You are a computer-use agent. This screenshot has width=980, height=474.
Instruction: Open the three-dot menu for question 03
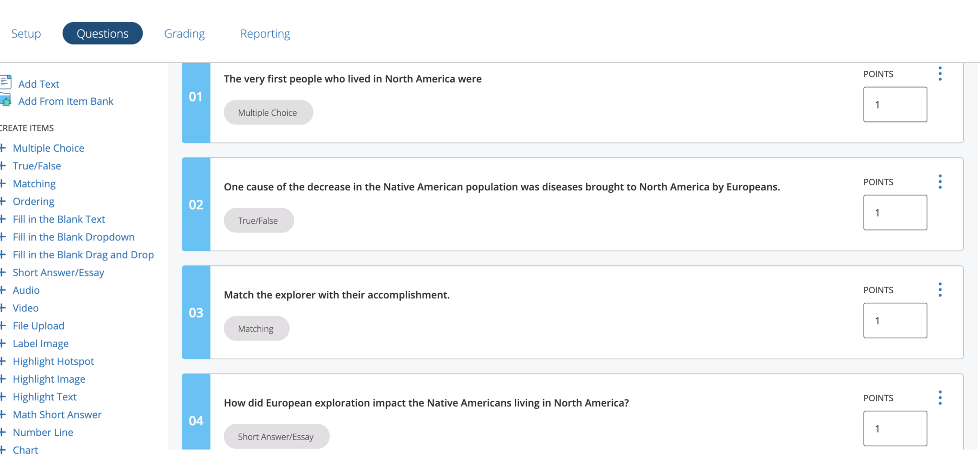coord(940,290)
